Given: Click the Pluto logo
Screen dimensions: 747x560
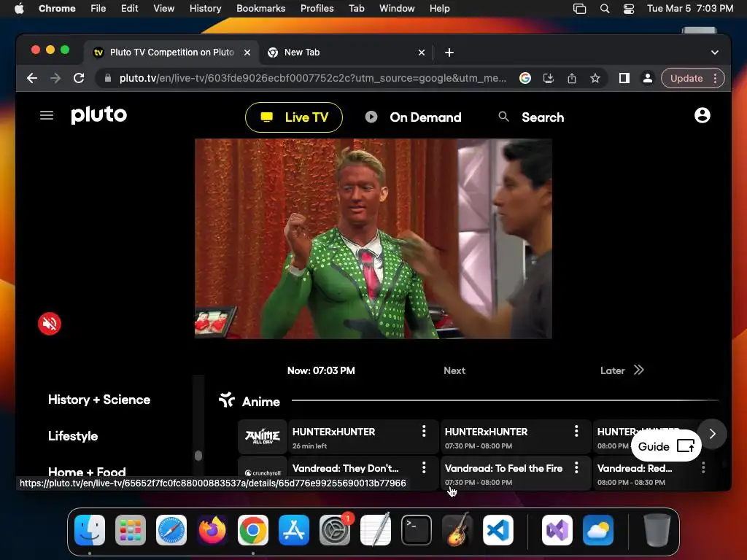Looking at the screenshot, I should point(99,114).
